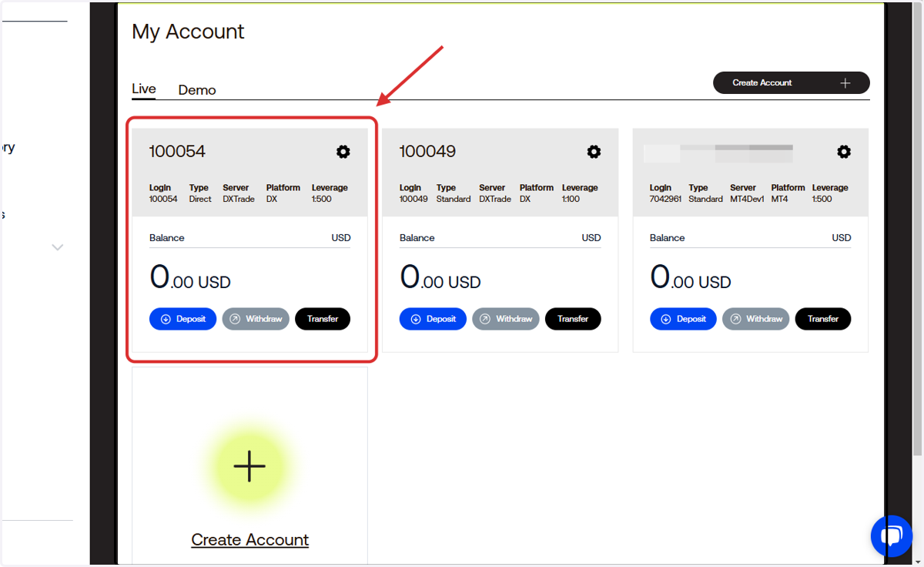
Task: Switch to the Live accounts tab
Action: click(144, 89)
